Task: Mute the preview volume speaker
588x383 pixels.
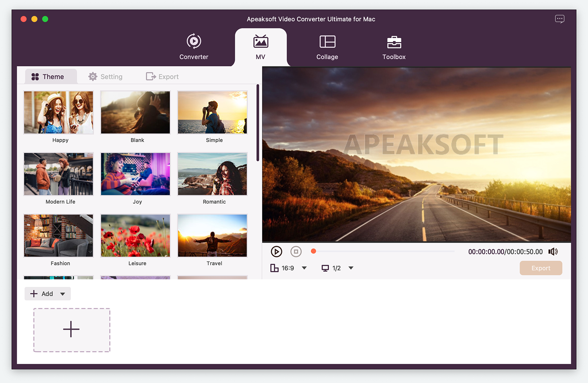Action: [553, 252]
